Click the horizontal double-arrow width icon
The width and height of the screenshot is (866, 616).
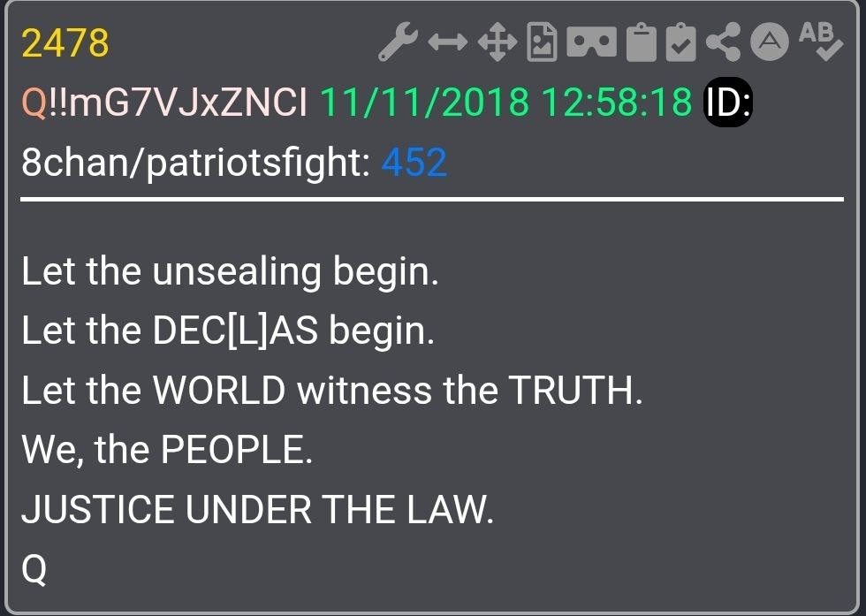447,42
